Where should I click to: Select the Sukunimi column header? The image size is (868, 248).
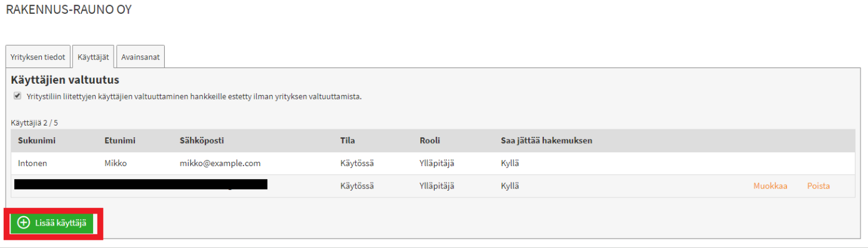pos(37,141)
